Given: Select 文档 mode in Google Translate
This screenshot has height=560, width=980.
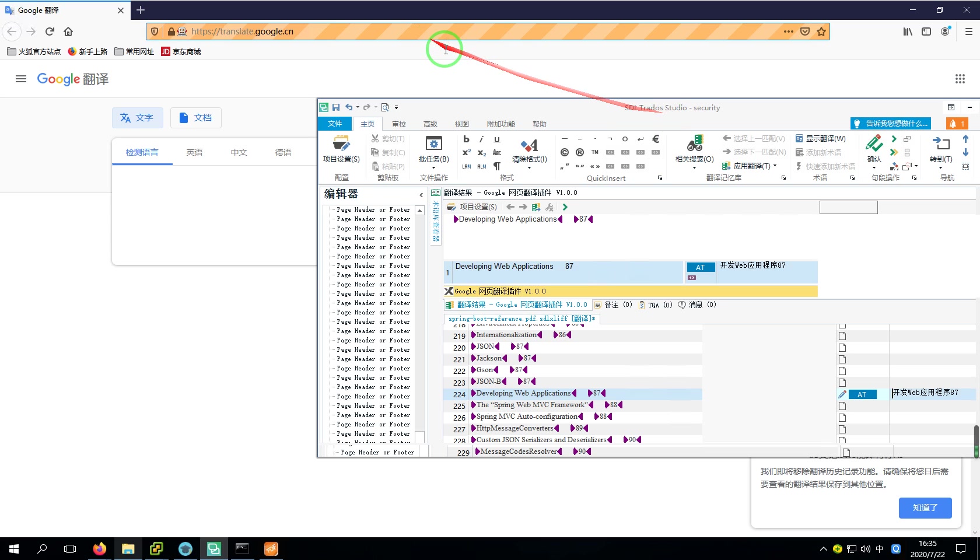Looking at the screenshot, I should tap(195, 118).
